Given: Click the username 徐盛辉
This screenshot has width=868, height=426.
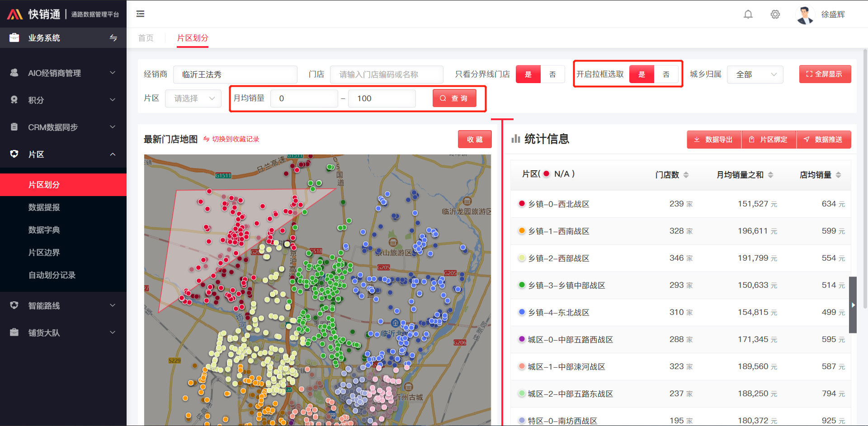Looking at the screenshot, I should [x=833, y=14].
